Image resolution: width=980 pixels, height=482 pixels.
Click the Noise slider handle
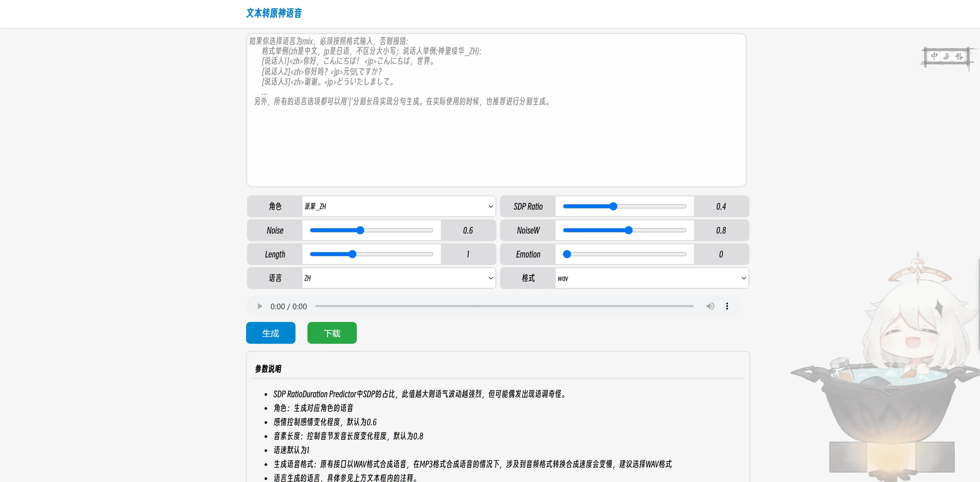click(360, 230)
